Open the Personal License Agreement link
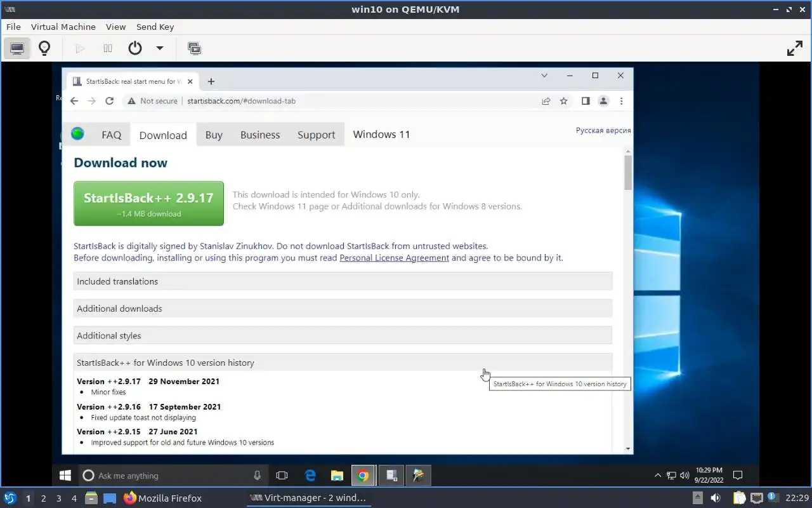 click(394, 258)
